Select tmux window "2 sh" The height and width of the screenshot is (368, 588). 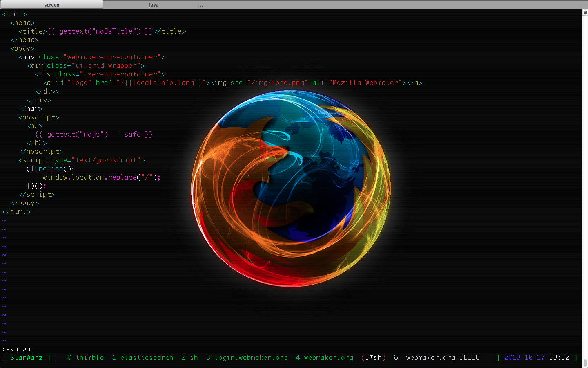189,357
